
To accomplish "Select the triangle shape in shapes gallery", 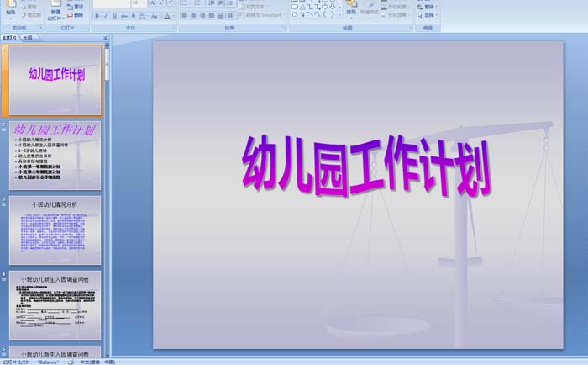I will tap(302, 7).
